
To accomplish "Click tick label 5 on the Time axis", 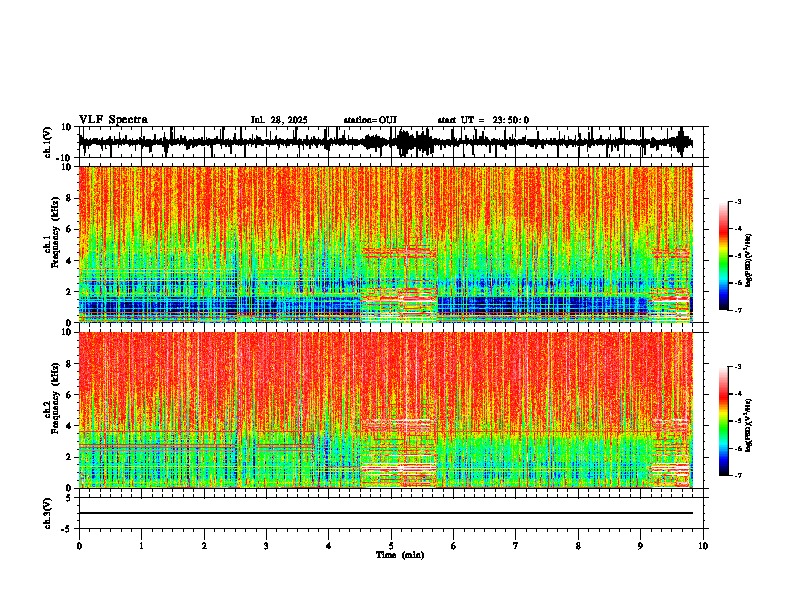I will pyautogui.click(x=391, y=546).
